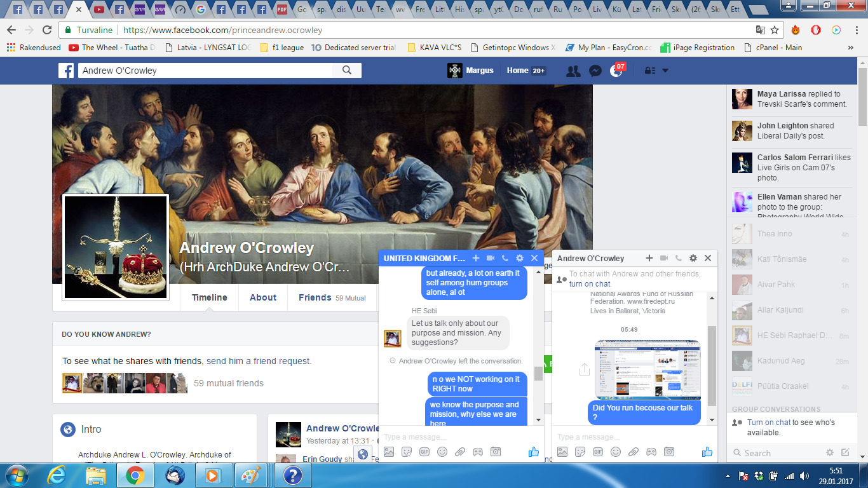Open Internet Explorer from taskbar
The height and width of the screenshot is (488, 868).
57,475
